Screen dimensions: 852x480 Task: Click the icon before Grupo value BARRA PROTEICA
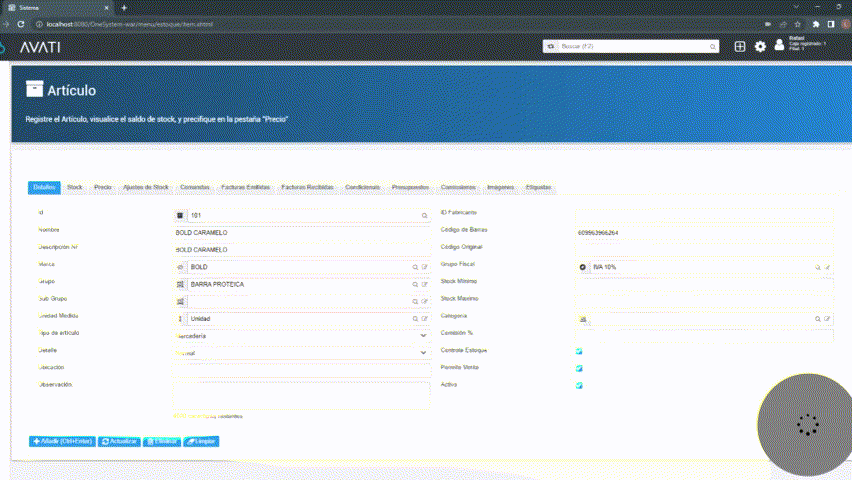pos(180,284)
